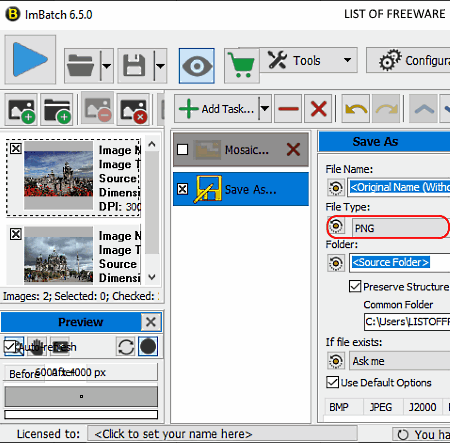Open the PNG file type dropdown
This screenshot has height=443, width=450.
pyautogui.click(x=400, y=228)
